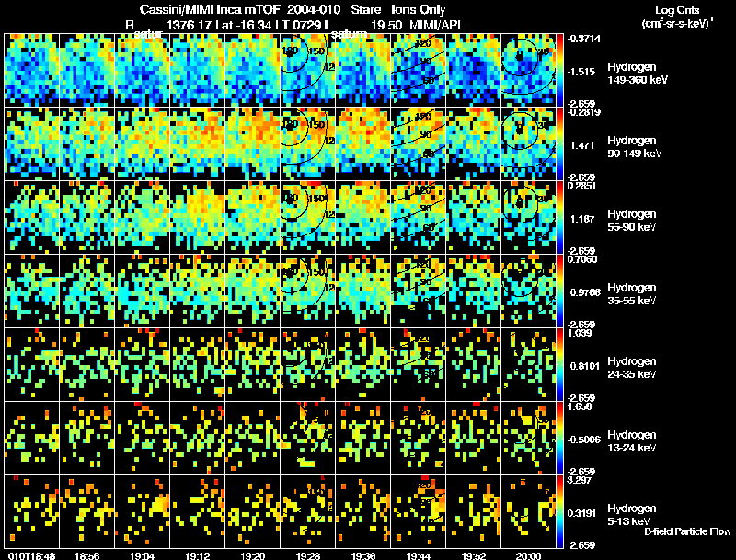Click the -0.3714 color scale value
The height and width of the screenshot is (560, 736).
[x=584, y=39]
